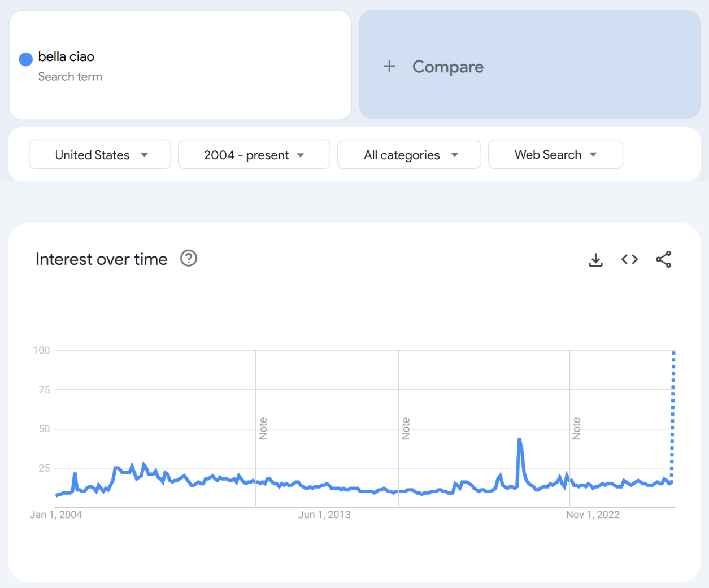Open the Interest over time help icon

[189, 259]
